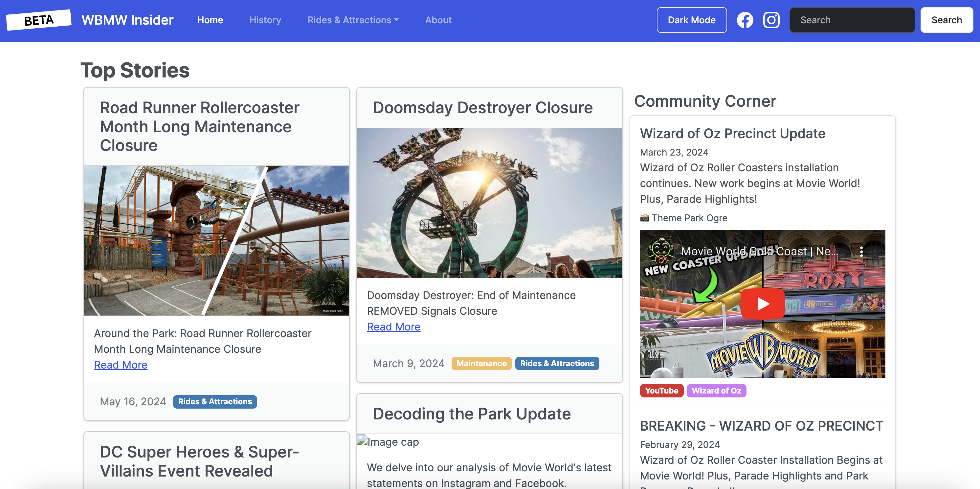The width and height of the screenshot is (980, 489).
Task: Click the Community Corner heading
Action: 705,101
